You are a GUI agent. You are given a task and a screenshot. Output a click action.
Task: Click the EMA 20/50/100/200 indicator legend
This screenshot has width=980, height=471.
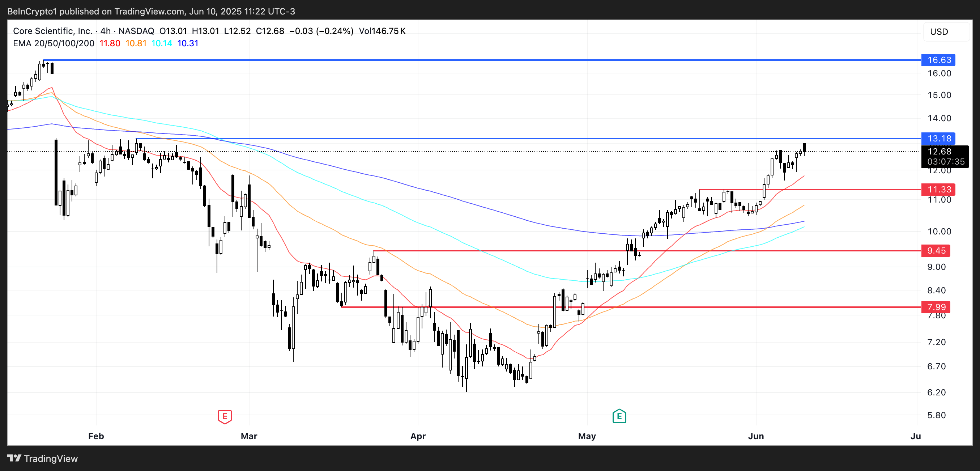[54, 43]
